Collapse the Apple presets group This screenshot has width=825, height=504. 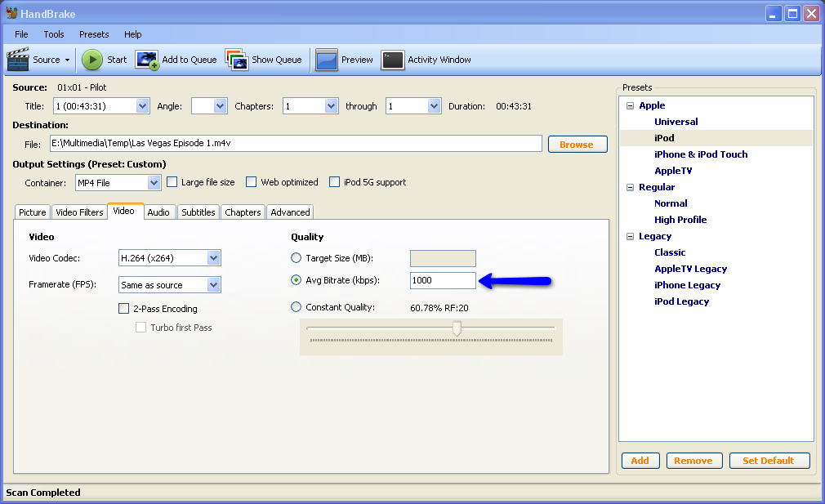pyautogui.click(x=630, y=105)
